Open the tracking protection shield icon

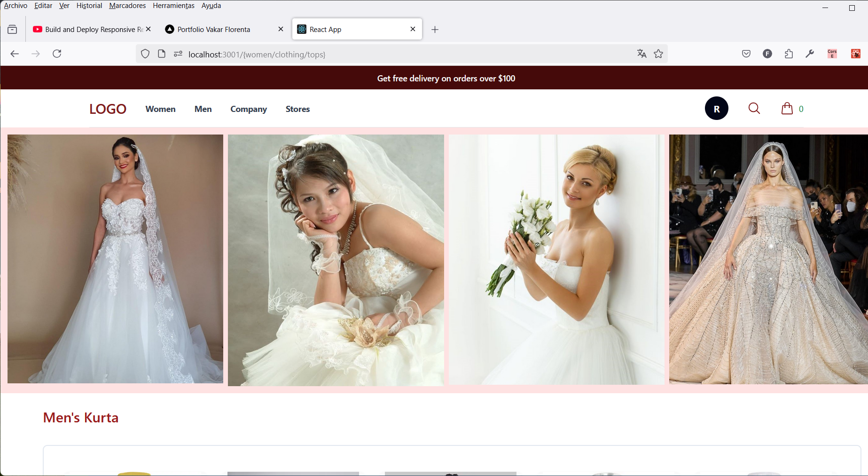point(145,54)
